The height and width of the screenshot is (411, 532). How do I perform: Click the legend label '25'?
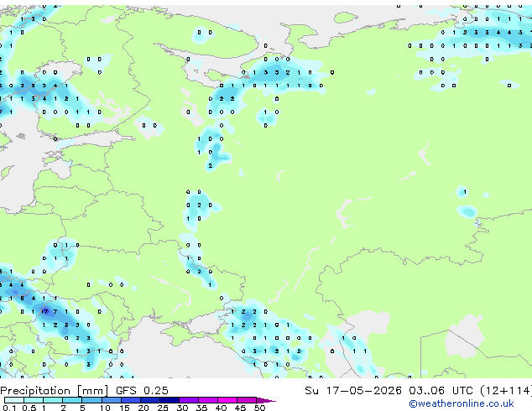(x=163, y=408)
